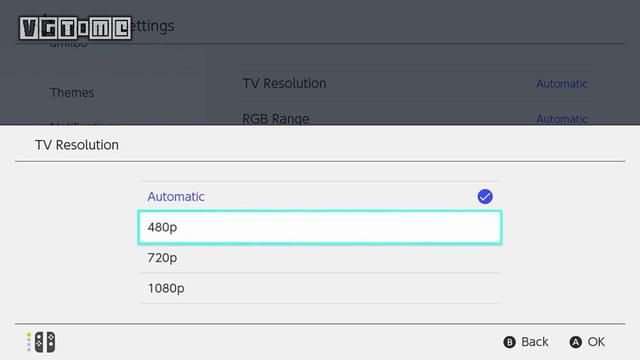Select the Automatic resolution option

click(x=320, y=196)
